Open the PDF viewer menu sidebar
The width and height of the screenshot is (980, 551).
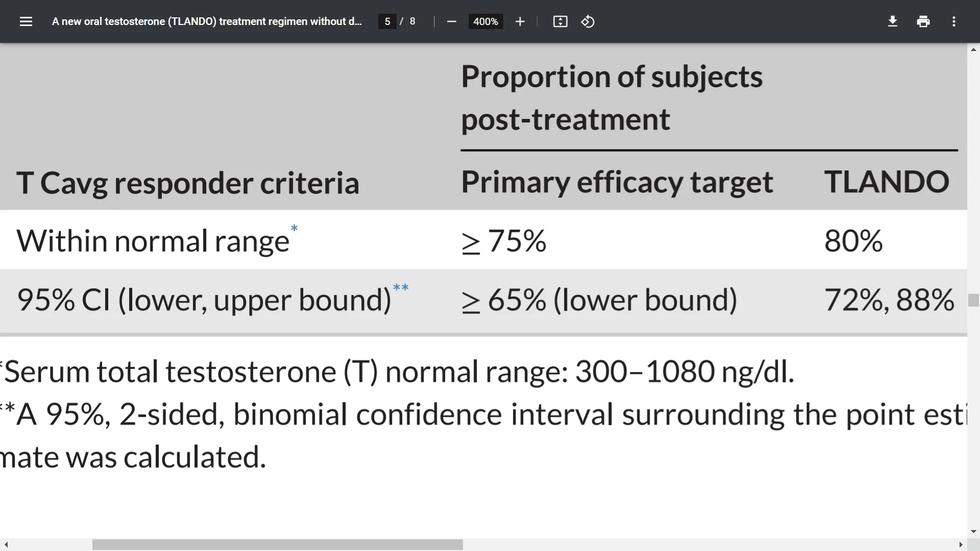point(26,21)
